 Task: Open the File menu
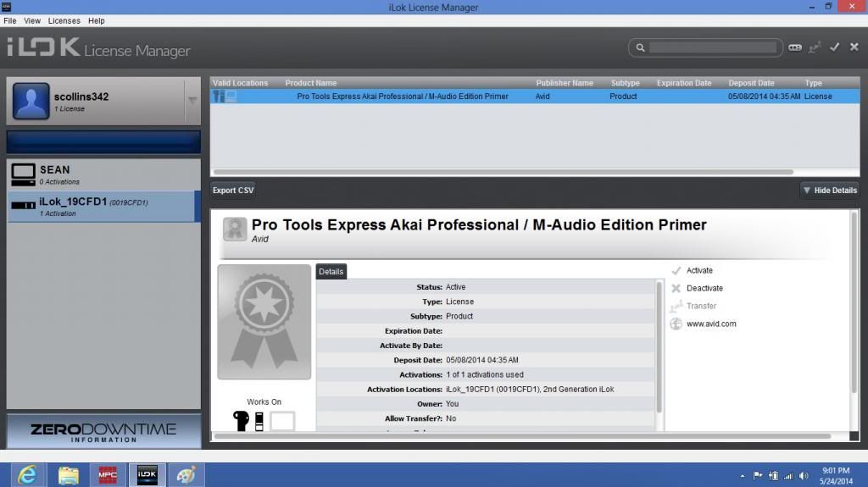tap(10, 20)
